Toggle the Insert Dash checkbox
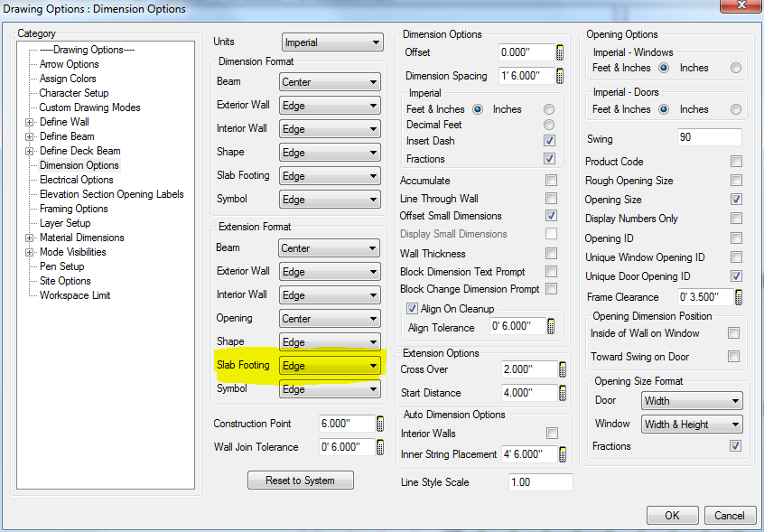This screenshot has width=764, height=532. click(550, 141)
